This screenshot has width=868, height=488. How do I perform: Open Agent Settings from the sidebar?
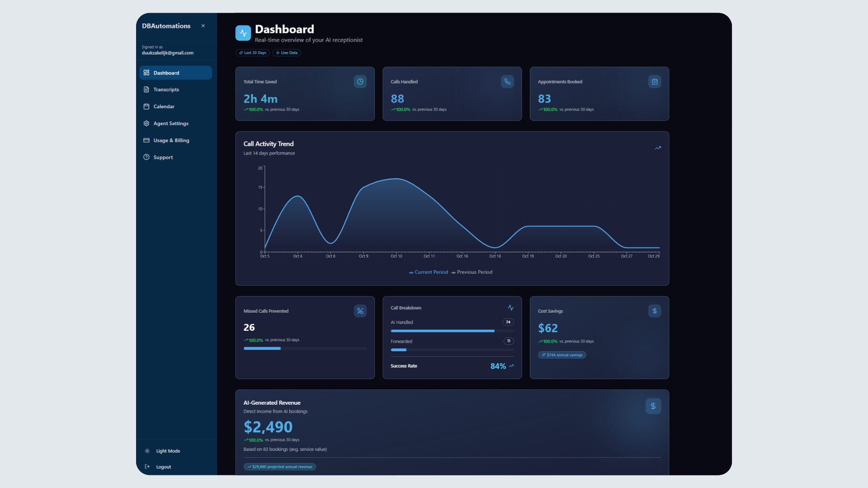[171, 123]
